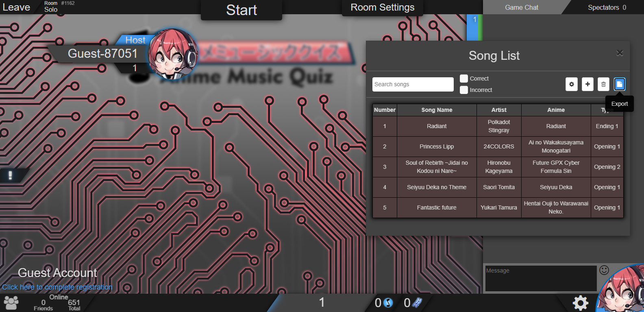Leave the room

[x=16, y=7]
